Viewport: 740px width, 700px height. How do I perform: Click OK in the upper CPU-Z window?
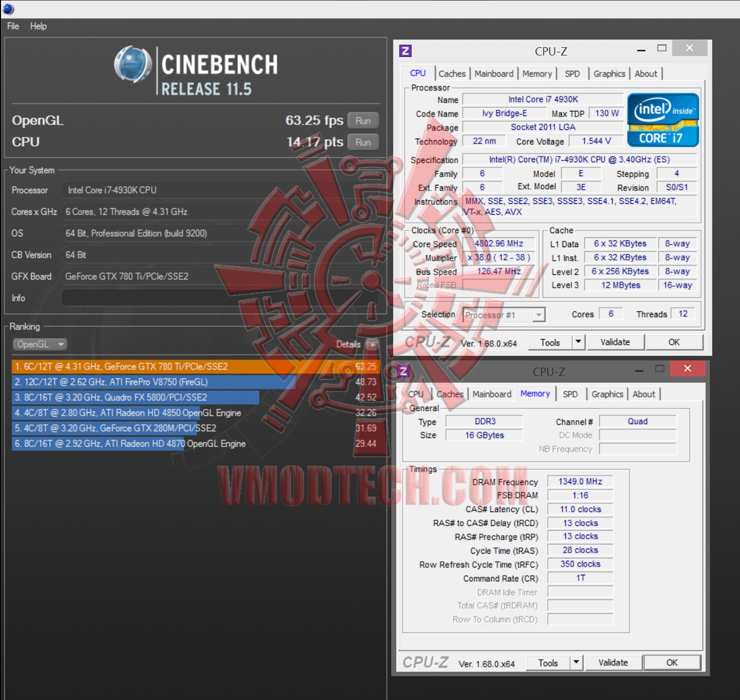pos(674,342)
